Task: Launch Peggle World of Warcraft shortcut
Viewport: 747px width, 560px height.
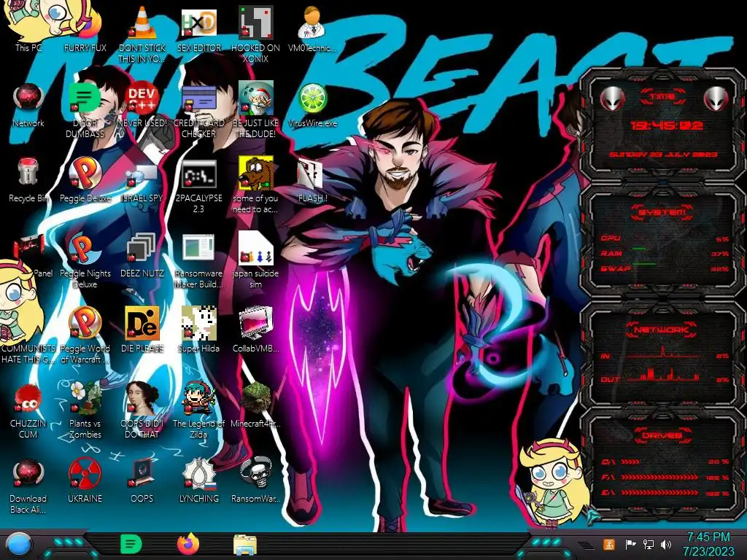Action: point(85,323)
